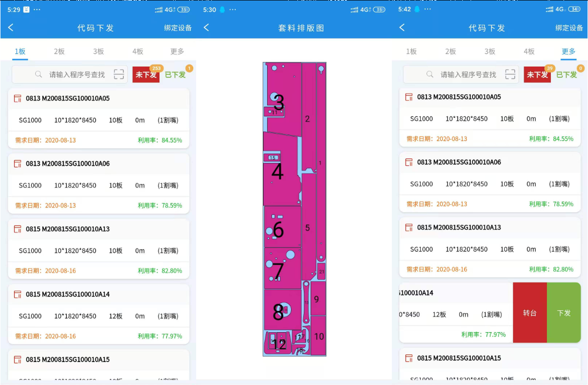This screenshot has height=385, width=588.
Task: Tap program icon beside A14 in left screen
Action: tap(18, 294)
